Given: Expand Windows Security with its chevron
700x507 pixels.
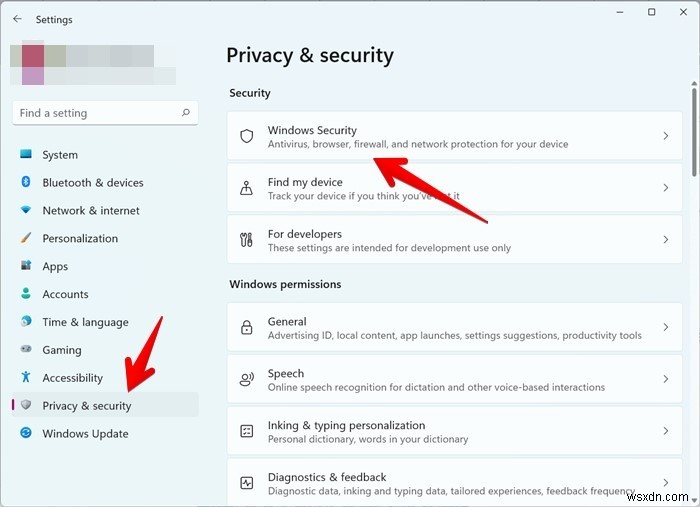Looking at the screenshot, I should point(666,136).
